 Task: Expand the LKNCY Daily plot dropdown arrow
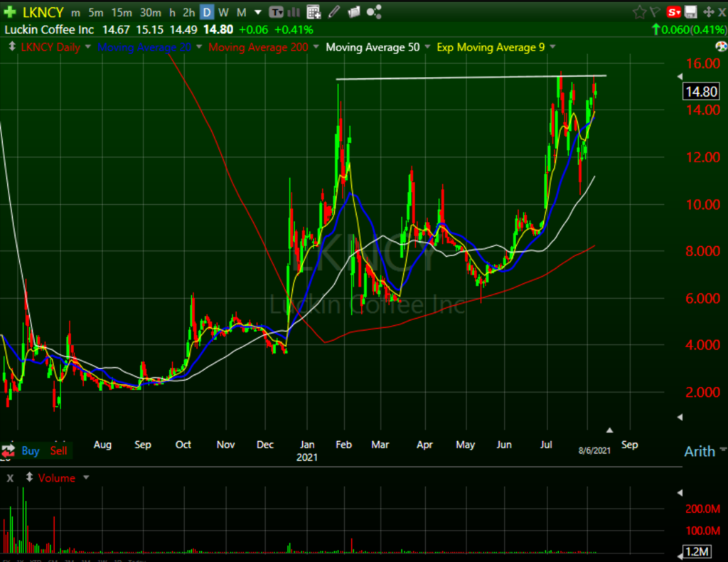click(x=87, y=47)
